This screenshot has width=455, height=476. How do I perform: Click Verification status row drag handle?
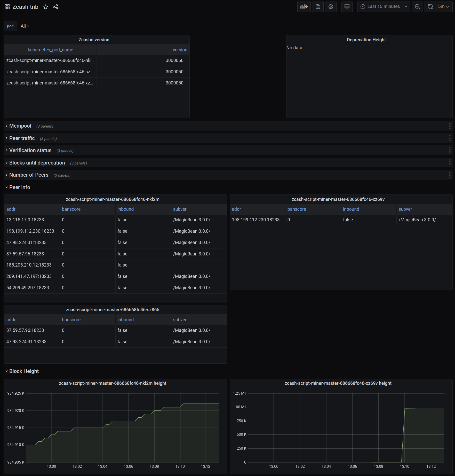coord(450,150)
